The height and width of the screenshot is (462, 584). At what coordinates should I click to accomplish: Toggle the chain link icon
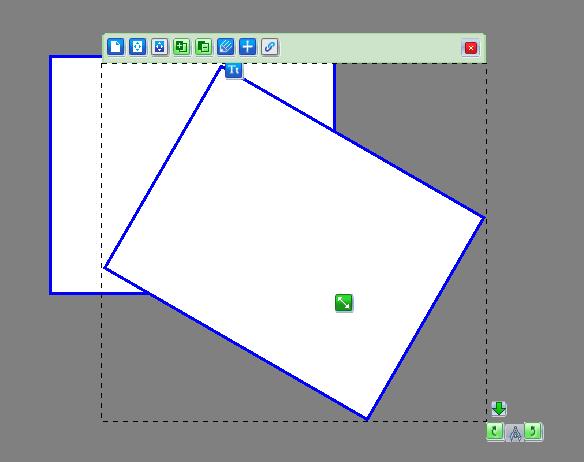269,47
